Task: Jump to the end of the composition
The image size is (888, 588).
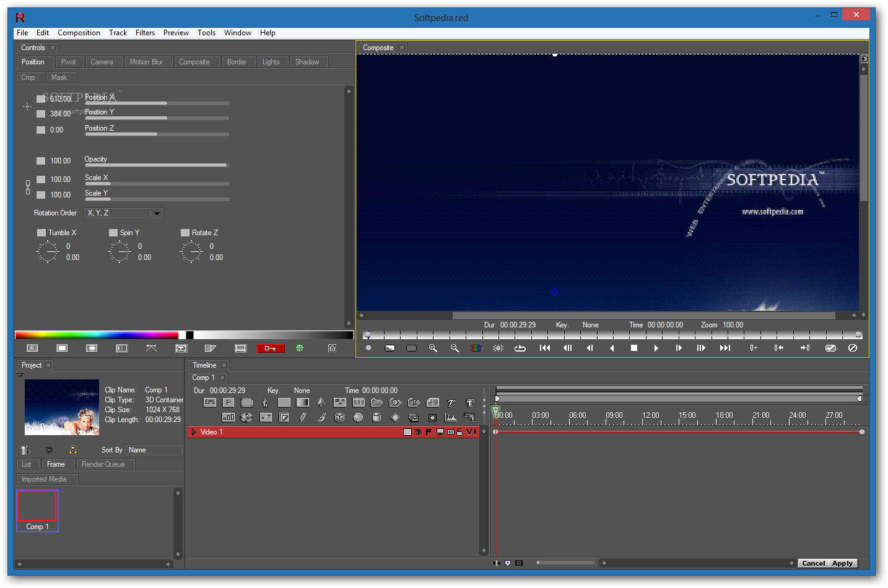Action: tap(725, 348)
